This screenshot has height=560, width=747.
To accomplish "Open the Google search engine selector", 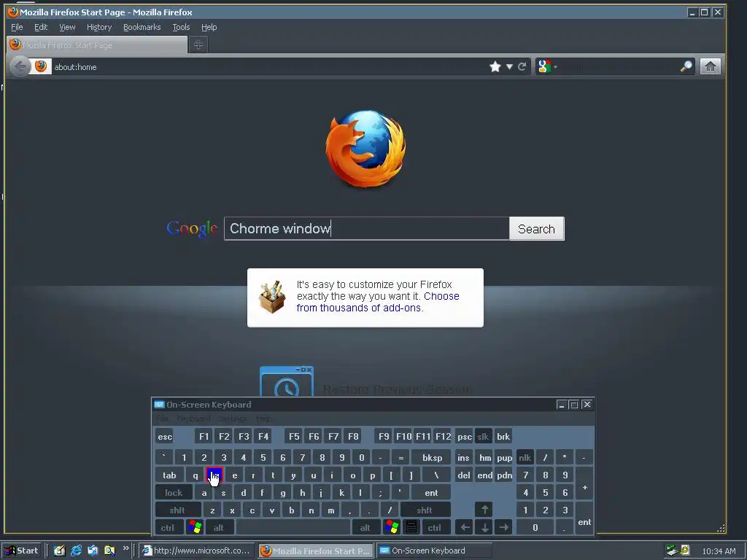I will [x=547, y=66].
